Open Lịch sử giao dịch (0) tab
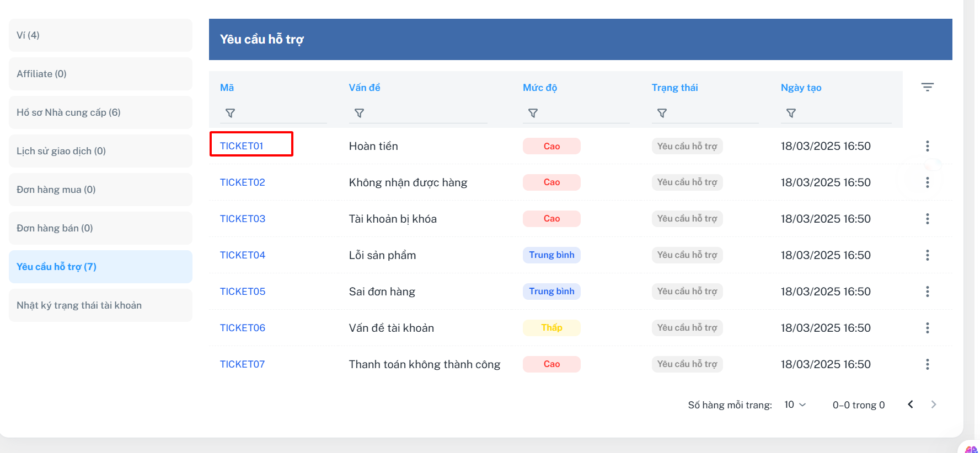Screen dimensions: 980x453 [x=100, y=151]
